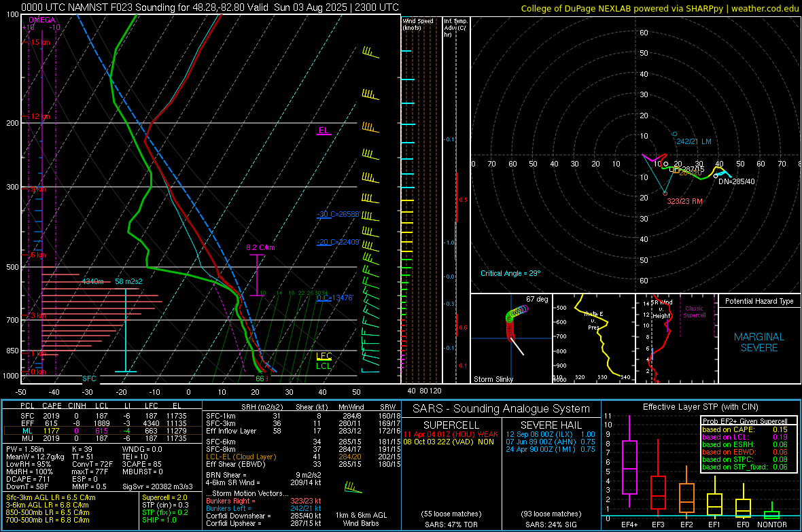The height and width of the screenshot is (532, 802).
Task: Click the Critical Angle = 29° text
Action: (x=510, y=274)
